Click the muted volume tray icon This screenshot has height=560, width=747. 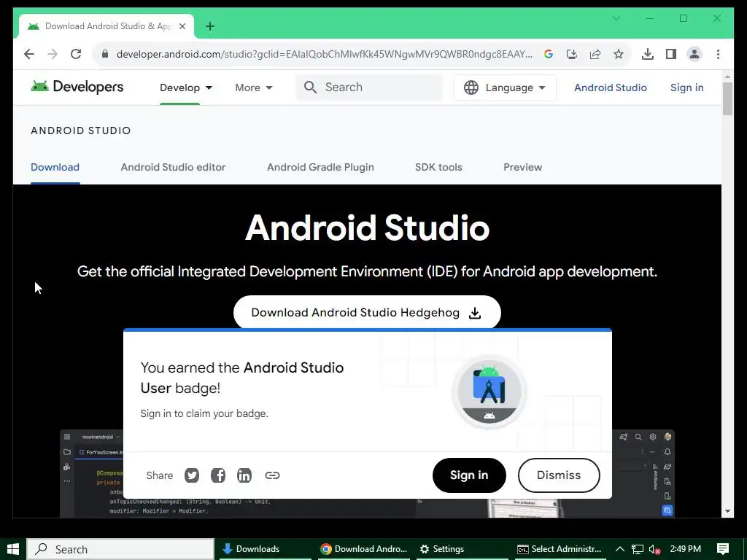pyautogui.click(x=654, y=549)
